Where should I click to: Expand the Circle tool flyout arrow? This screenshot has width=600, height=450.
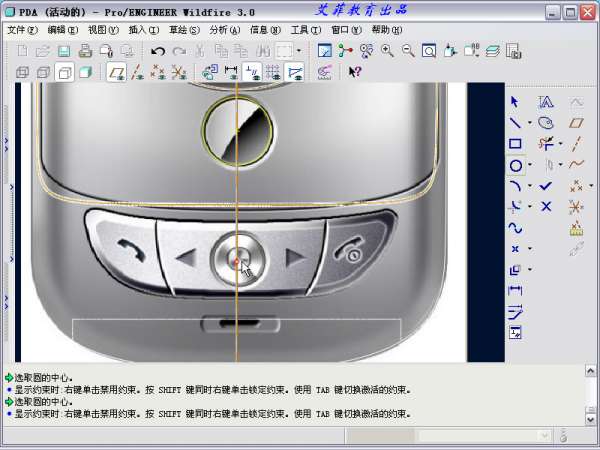coord(530,165)
